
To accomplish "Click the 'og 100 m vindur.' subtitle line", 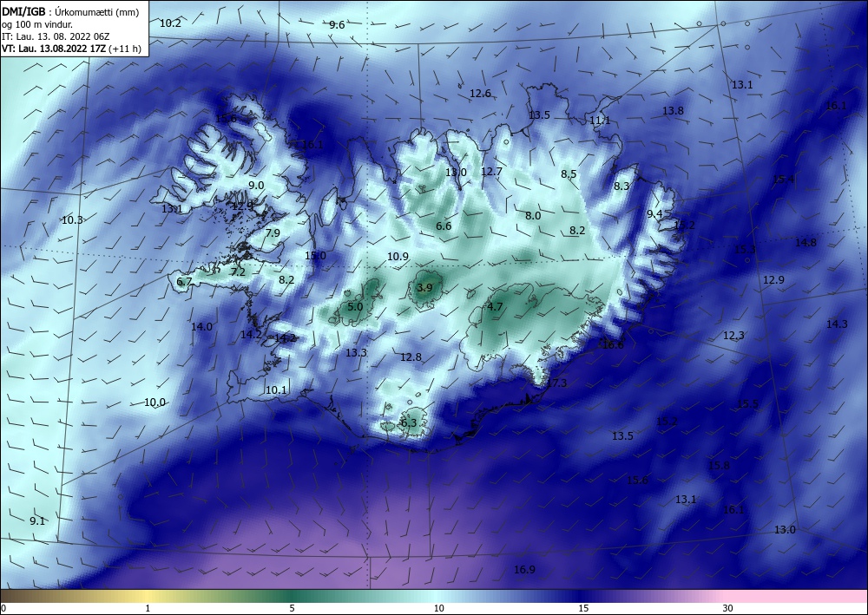I will [37, 24].
